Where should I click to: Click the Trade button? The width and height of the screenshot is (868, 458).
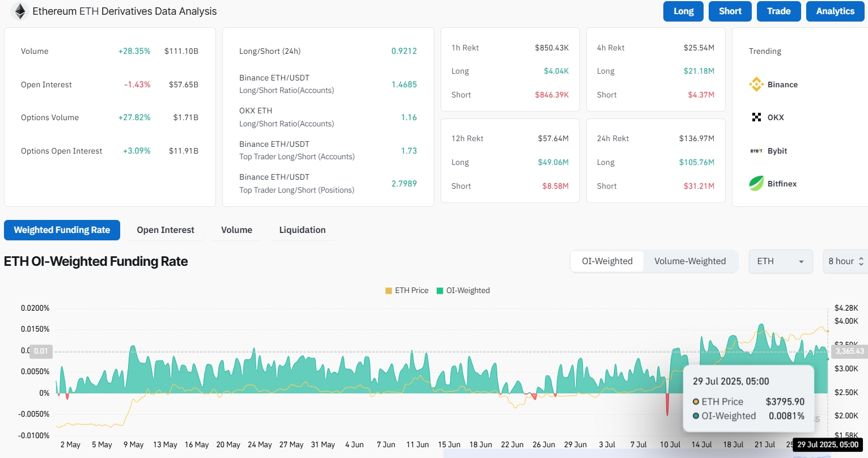(x=778, y=11)
